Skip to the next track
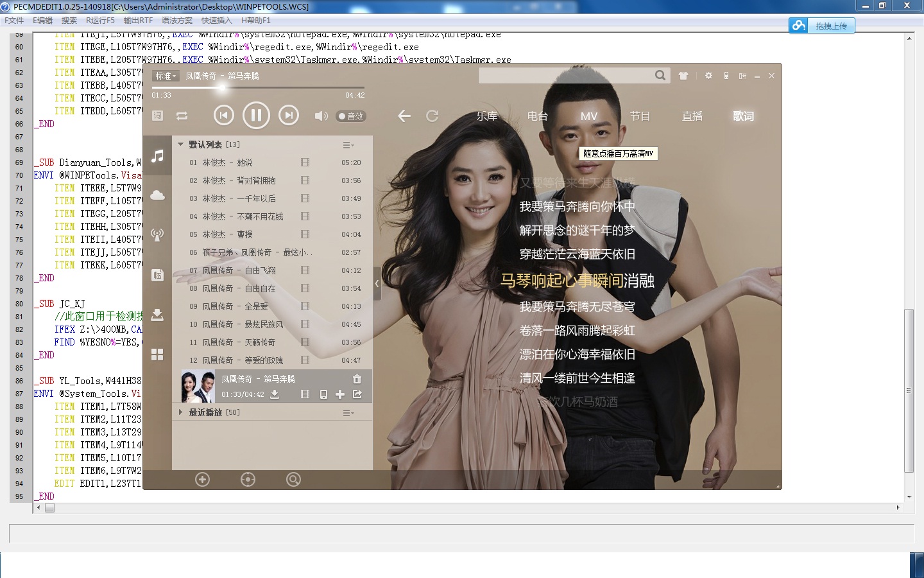Viewport: 924px width, 578px height. (289, 116)
